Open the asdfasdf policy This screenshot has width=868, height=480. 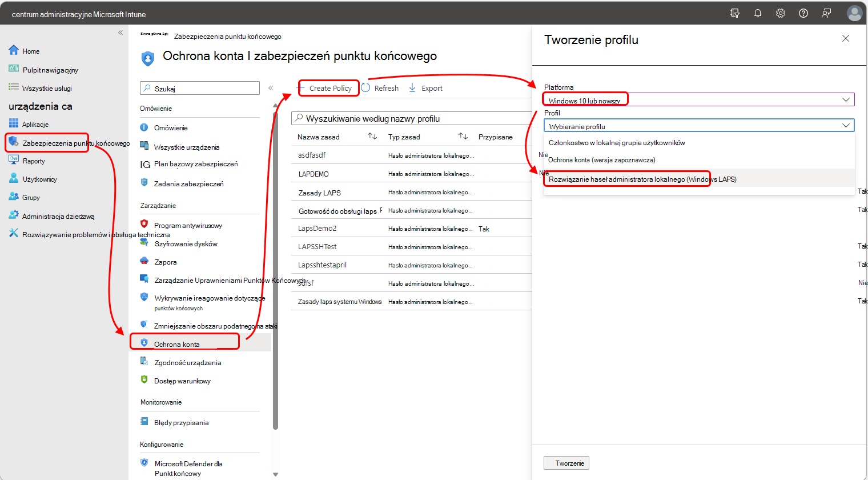pos(312,155)
